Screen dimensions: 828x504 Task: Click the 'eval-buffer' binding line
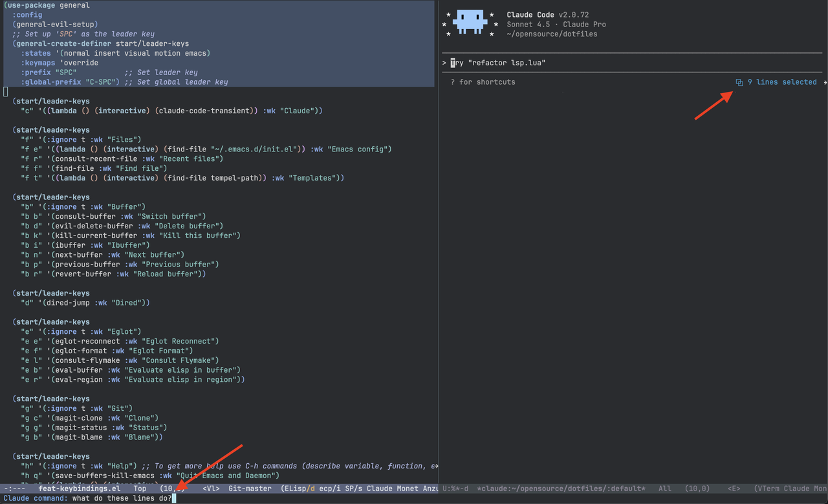[131, 370]
